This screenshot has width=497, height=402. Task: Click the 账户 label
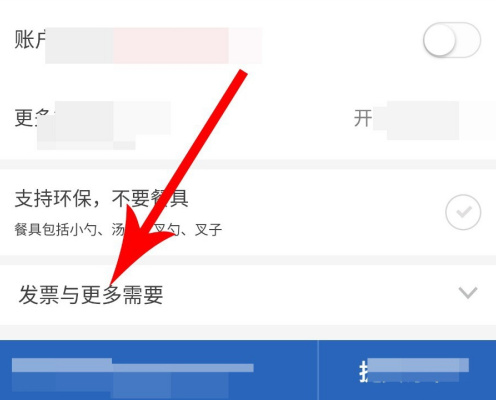click(30, 39)
